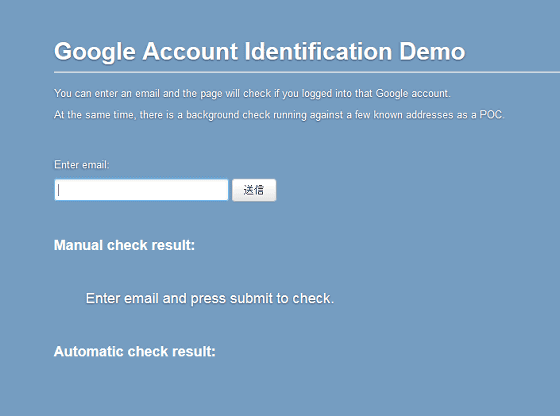Select the Google Account Identification Demo heading
Viewport: 560px width, 416px height.
point(260,51)
